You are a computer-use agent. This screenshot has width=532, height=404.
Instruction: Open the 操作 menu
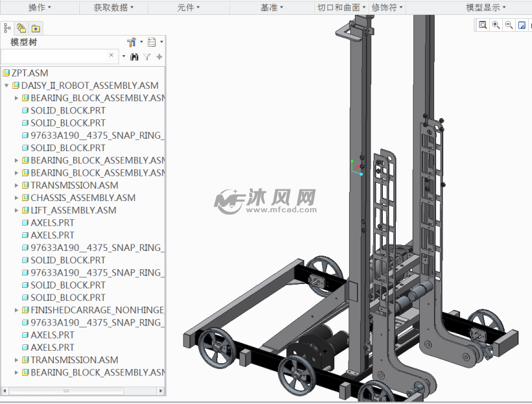coord(36,7)
